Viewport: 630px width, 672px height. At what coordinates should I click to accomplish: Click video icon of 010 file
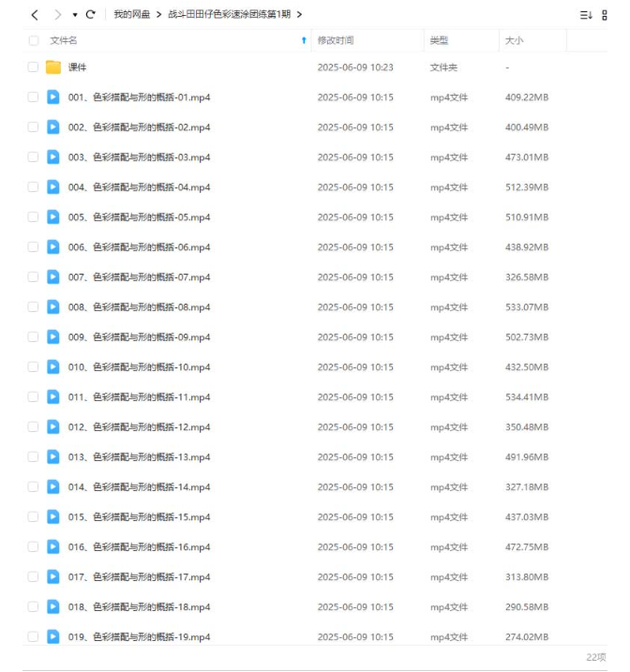click(53, 366)
